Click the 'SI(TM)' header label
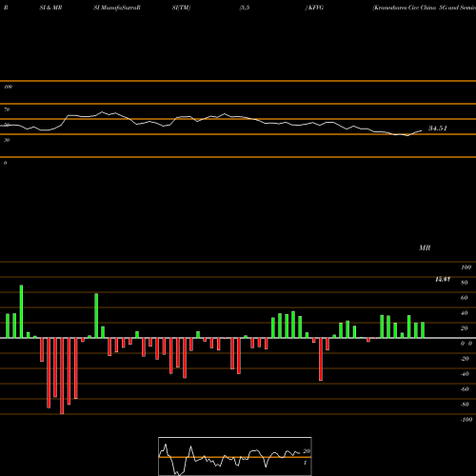The image size is (476, 476). pyautogui.click(x=181, y=8)
